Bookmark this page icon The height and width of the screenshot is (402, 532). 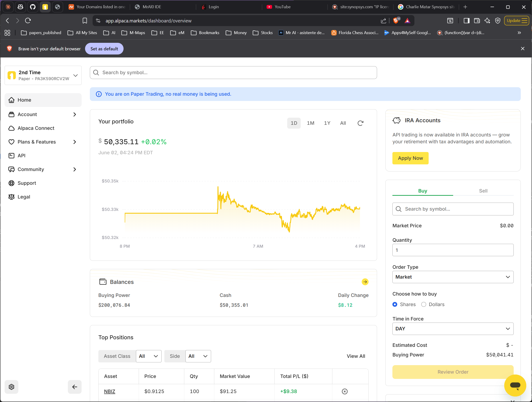pyautogui.click(x=85, y=21)
